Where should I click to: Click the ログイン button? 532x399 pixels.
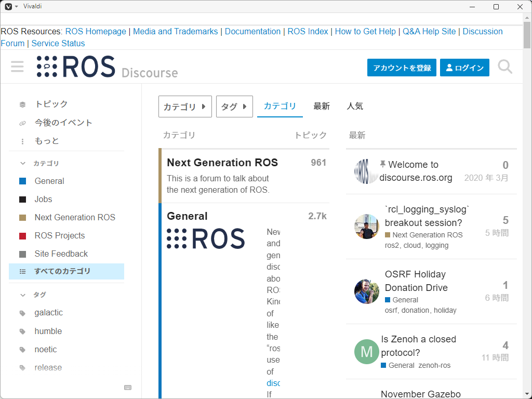point(464,68)
